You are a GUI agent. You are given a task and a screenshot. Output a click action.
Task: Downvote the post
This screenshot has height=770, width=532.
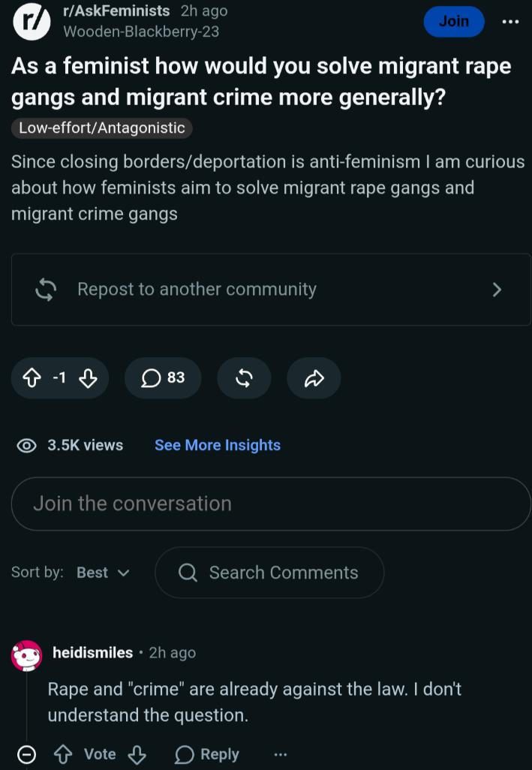coord(89,378)
